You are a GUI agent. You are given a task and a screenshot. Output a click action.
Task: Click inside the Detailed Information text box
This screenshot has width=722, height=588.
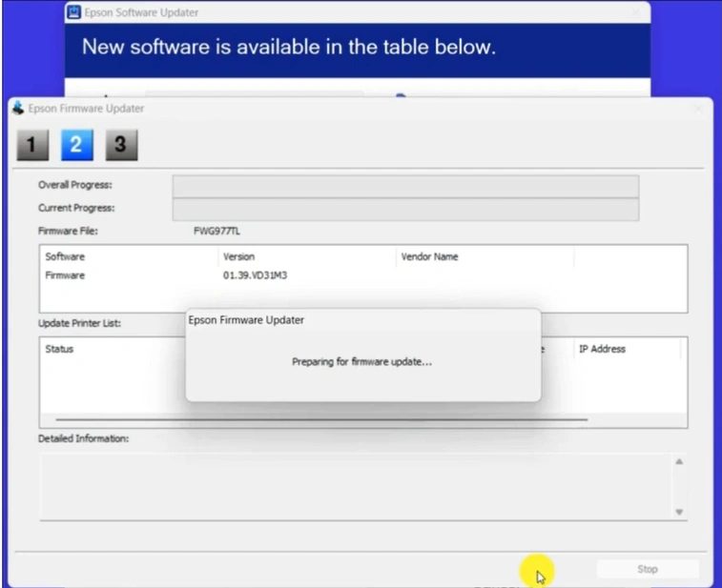[353, 486]
